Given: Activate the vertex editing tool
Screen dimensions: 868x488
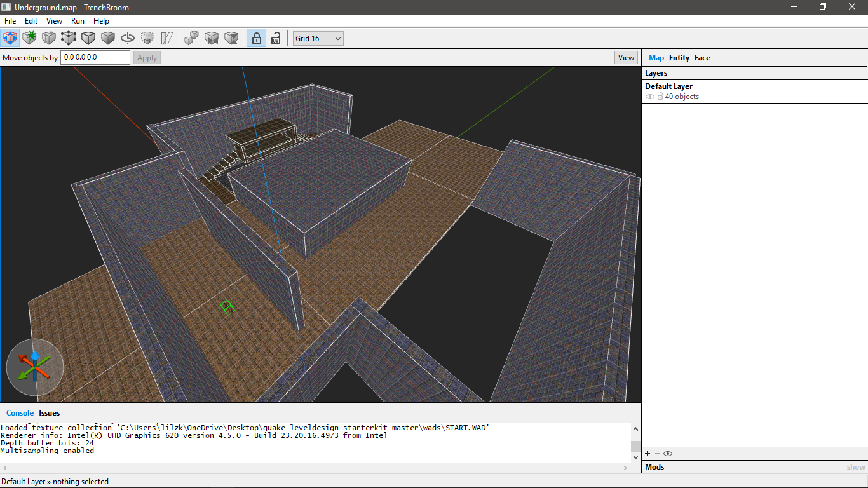Looking at the screenshot, I should click(x=69, y=38).
